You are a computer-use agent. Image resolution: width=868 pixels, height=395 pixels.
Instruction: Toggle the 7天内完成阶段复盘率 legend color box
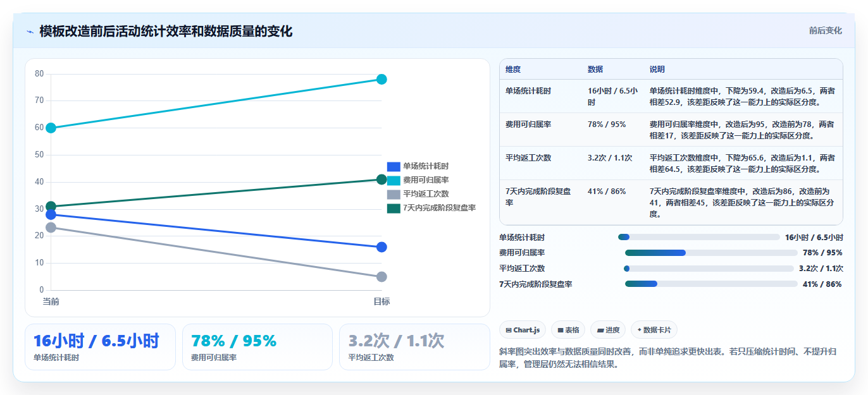394,208
